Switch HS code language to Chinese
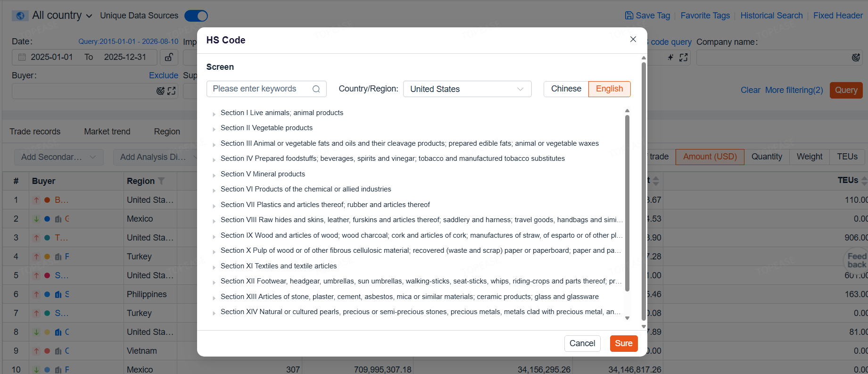This screenshot has height=374, width=868. click(x=566, y=89)
